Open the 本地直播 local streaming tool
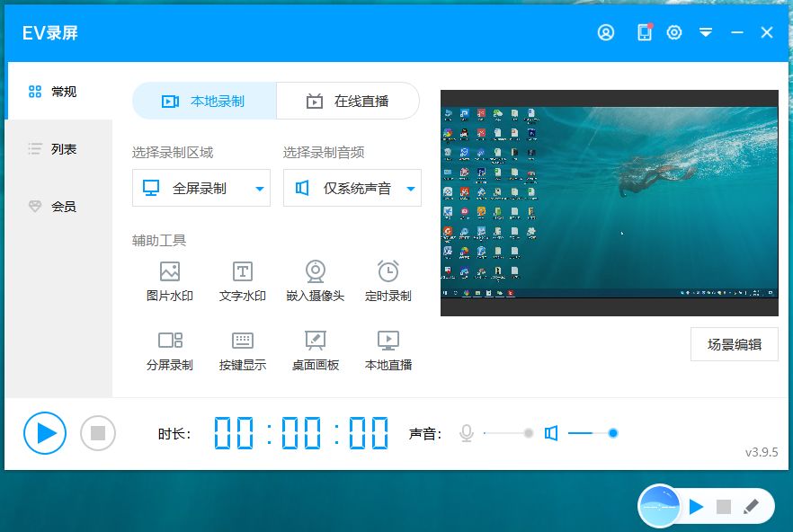The height and width of the screenshot is (532, 793). click(387, 350)
